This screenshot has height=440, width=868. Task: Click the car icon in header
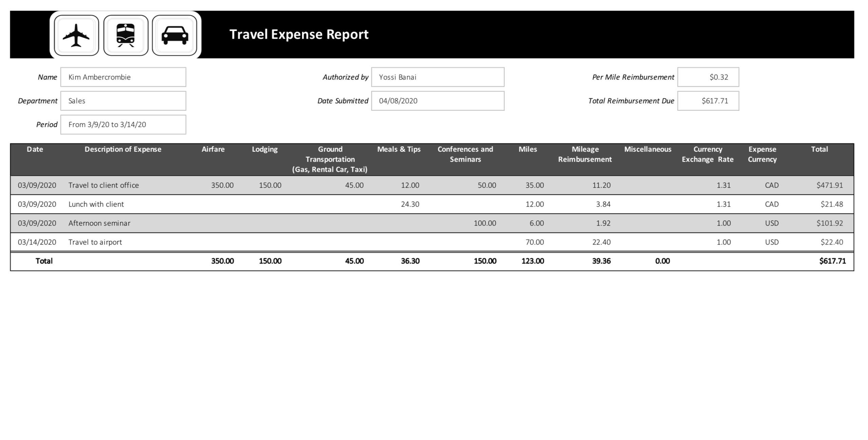click(175, 35)
